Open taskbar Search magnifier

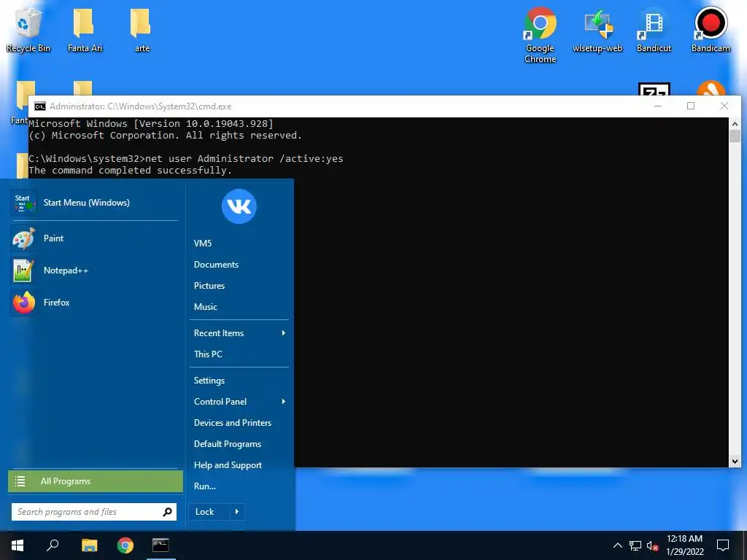(53, 545)
